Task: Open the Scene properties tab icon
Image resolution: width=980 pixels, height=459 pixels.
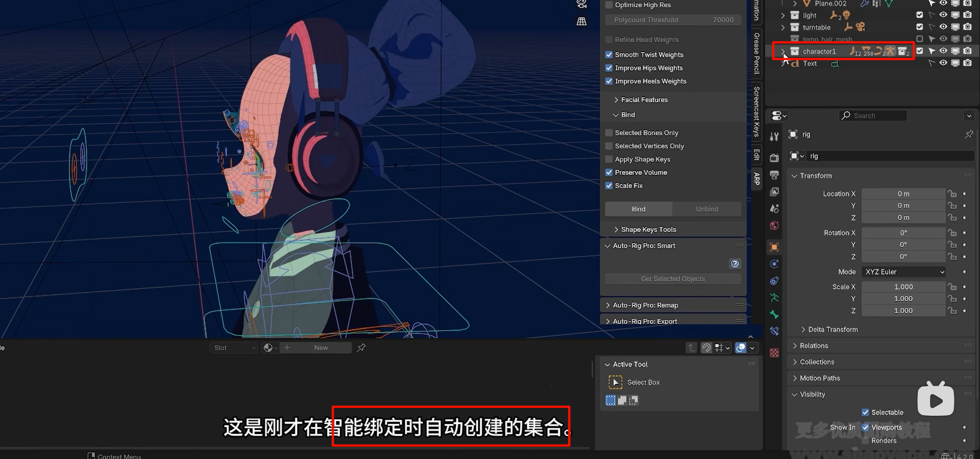Action: [x=774, y=209]
